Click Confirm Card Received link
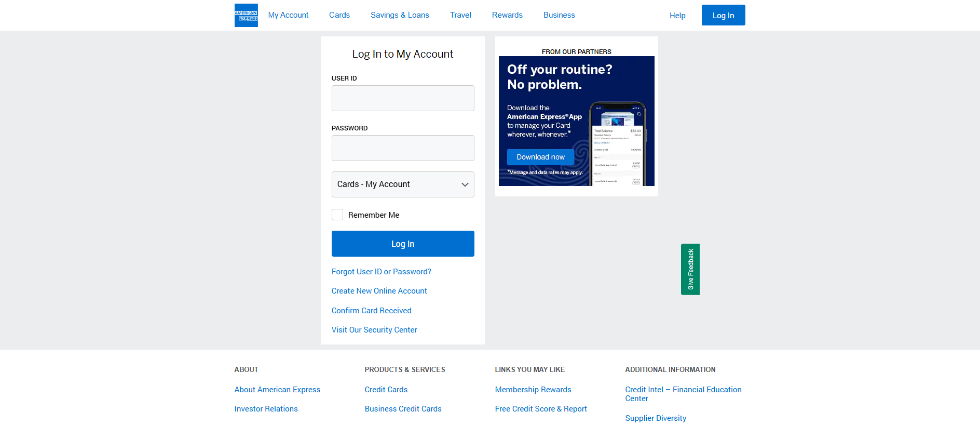Image resolution: width=980 pixels, height=425 pixels. 372,311
